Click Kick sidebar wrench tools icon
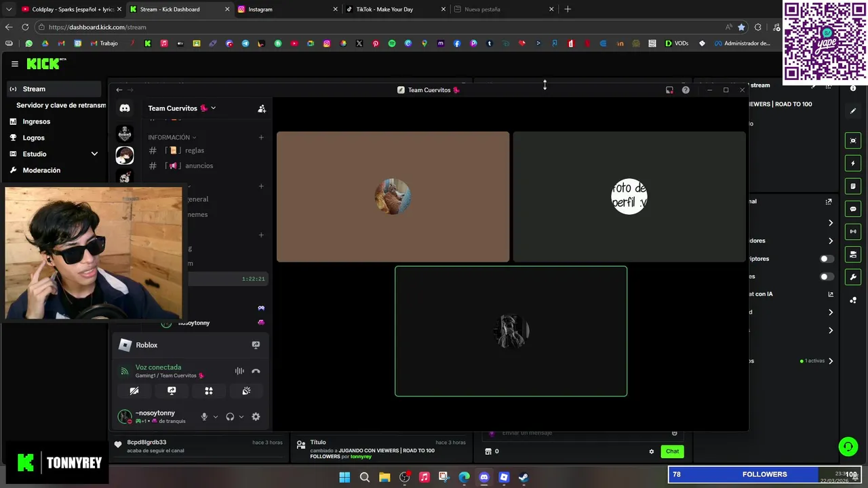The image size is (868, 488). [853, 277]
